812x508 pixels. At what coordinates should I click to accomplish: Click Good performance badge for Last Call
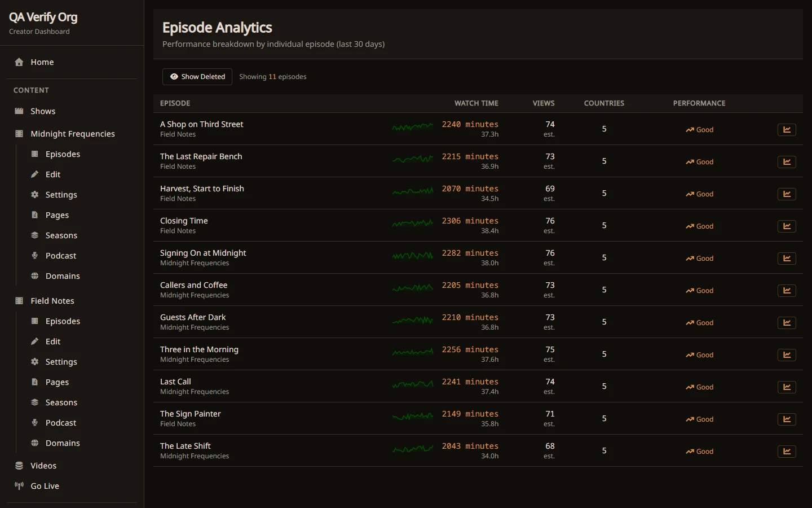(x=699, y=387)
